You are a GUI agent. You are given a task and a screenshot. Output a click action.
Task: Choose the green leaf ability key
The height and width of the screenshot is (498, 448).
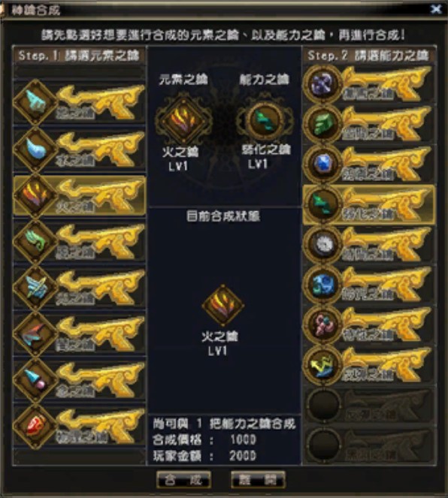coord(369,124)
